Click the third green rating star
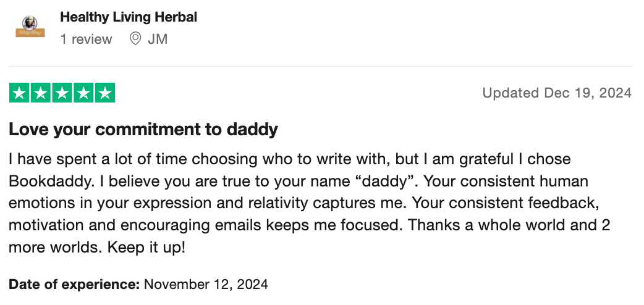Screen dimensions: 644x305 click(62, 93)
